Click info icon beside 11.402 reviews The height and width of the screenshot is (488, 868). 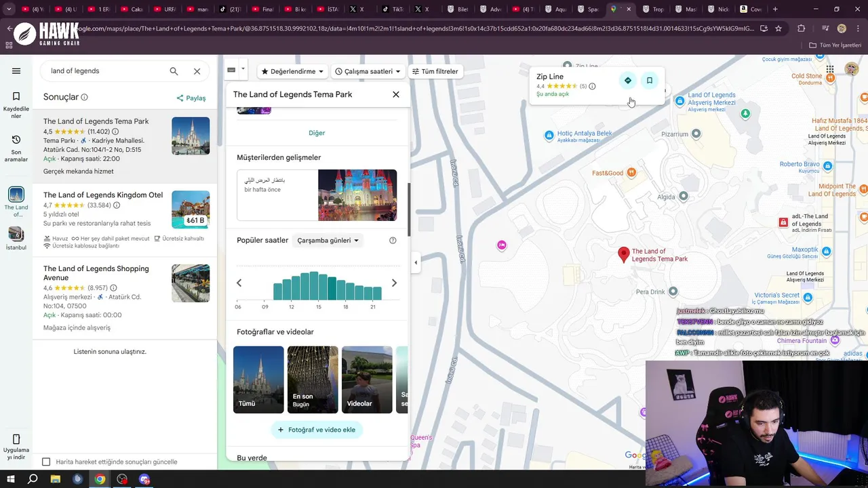click(115, 131)
